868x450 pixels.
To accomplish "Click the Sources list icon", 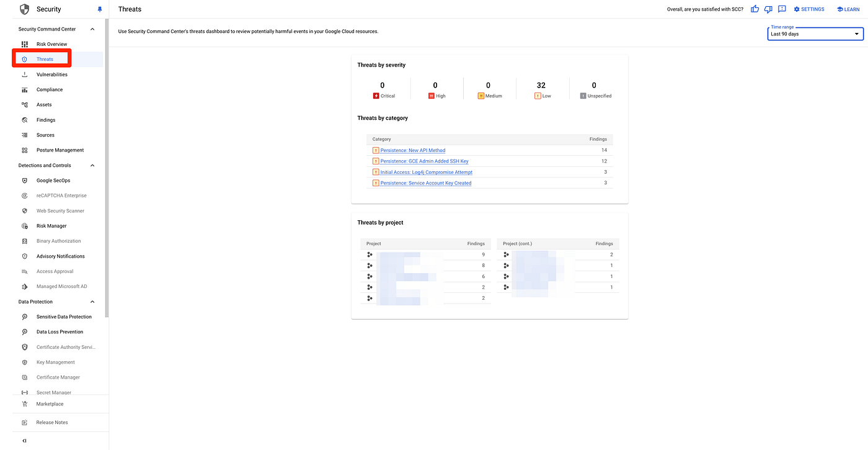I will 25,135.
